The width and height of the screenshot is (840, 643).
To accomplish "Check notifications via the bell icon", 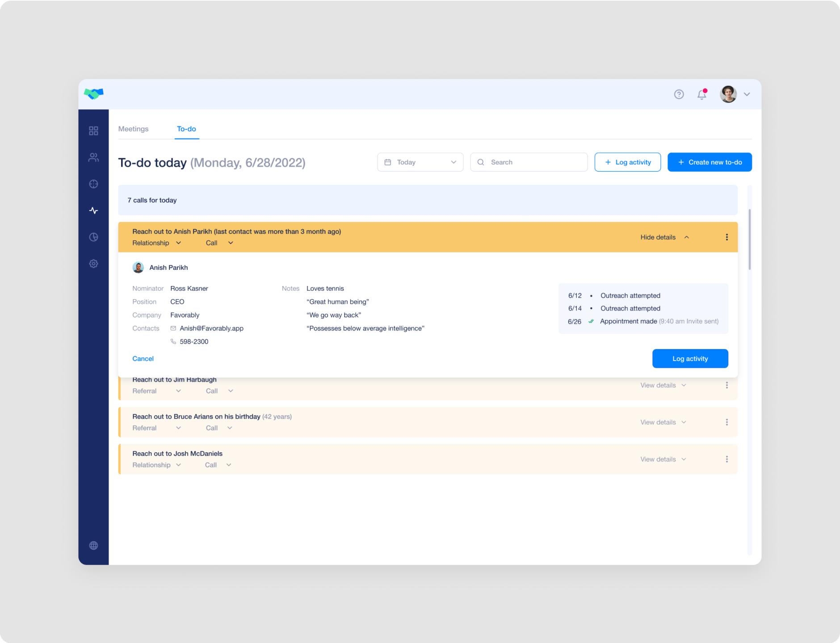I will point(702,95).
